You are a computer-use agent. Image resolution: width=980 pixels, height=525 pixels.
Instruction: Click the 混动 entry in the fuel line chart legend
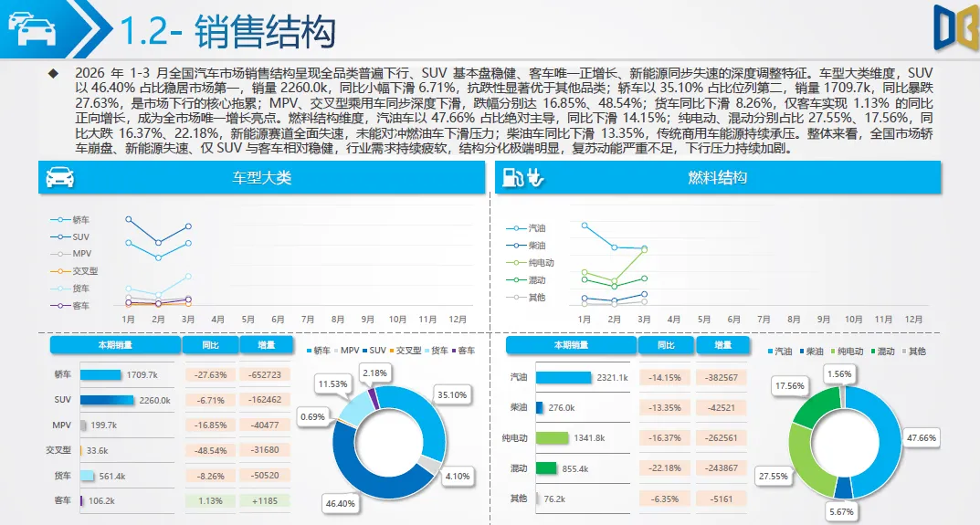(x=526, y=280)
